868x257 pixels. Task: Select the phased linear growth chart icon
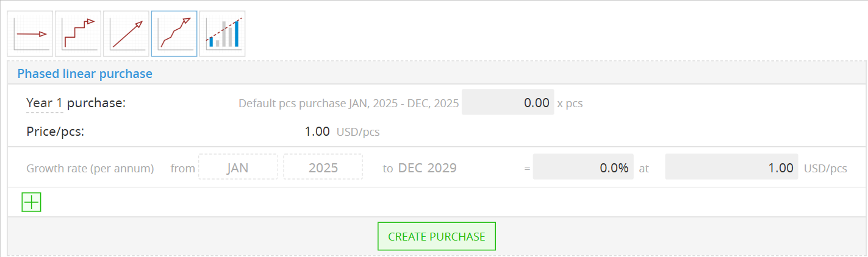[x=174, y=34]
